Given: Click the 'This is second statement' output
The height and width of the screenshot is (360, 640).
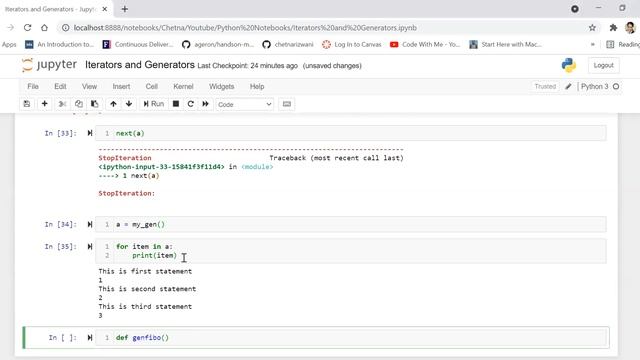Looking at the screenshot, I should pos(147,289).
